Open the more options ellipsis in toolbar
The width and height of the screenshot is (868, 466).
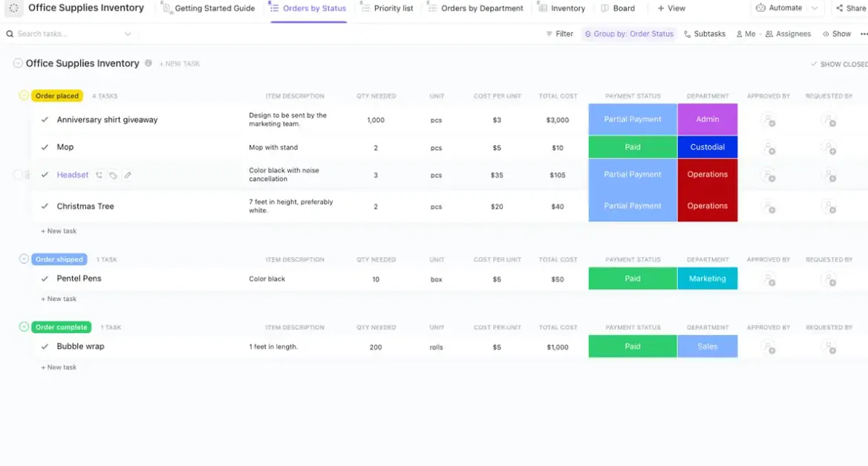864,33
